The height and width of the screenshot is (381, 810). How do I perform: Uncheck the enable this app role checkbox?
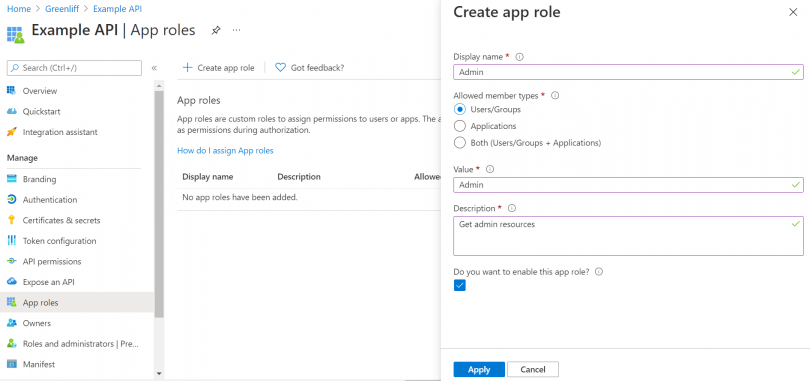click(x=459, y=285)
